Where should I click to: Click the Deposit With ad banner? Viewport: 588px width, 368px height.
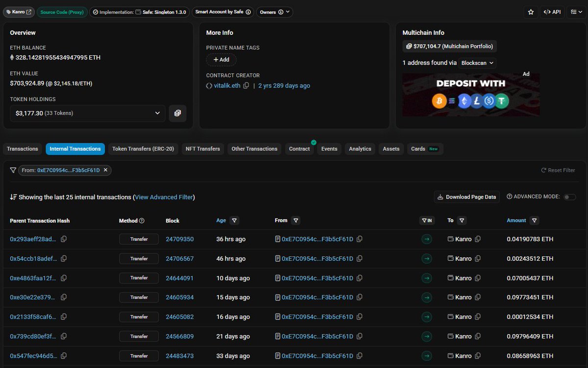click(x=471, y=95)
